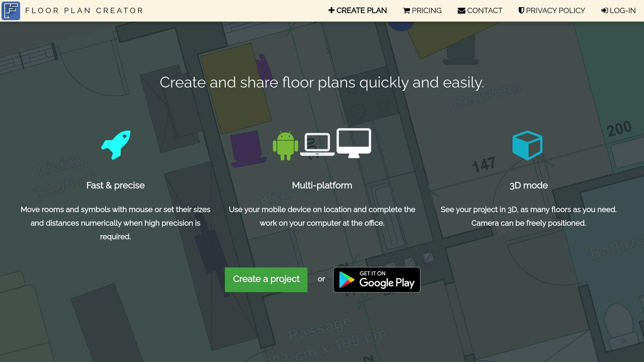Go to the Pricing page
644x362 pixels.
click(x=422, y=11)
